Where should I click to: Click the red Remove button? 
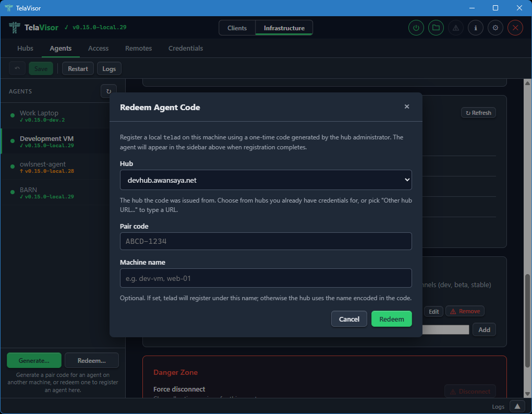tap(465, 312)
